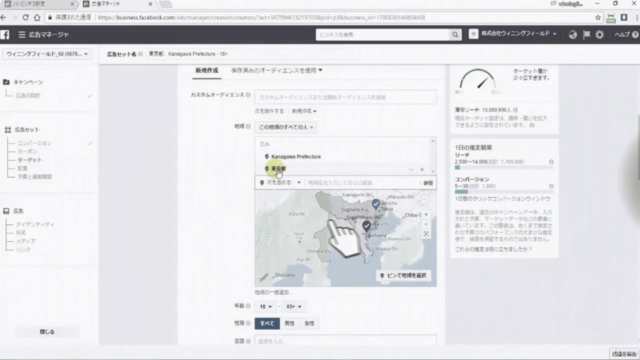Click the リーチ estimate progress bar
Screen dimensions: 640x360
tap(504, 167)
